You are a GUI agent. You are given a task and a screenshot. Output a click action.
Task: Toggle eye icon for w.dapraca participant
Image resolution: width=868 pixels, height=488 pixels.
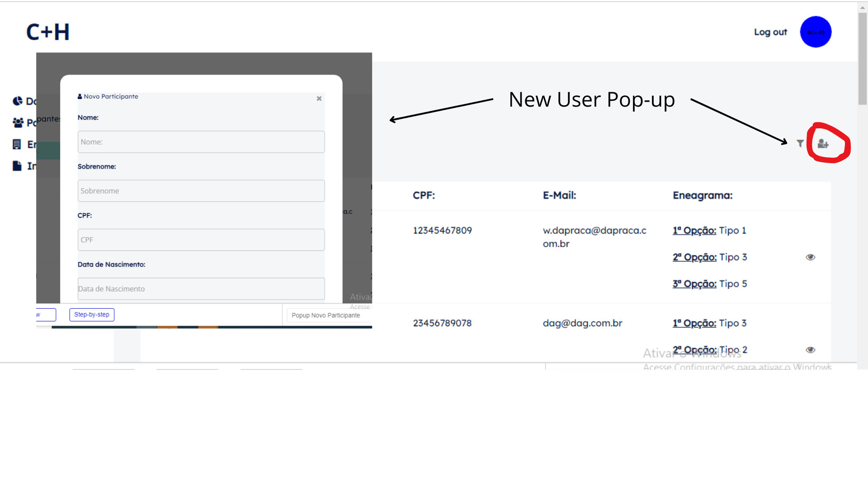point(810,257)
